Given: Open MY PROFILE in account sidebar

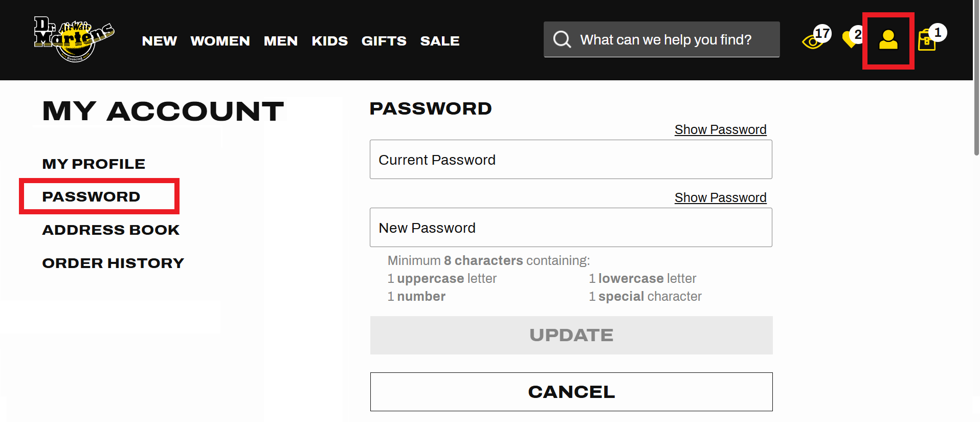Looking at the screenshot, I should [94, 164].
